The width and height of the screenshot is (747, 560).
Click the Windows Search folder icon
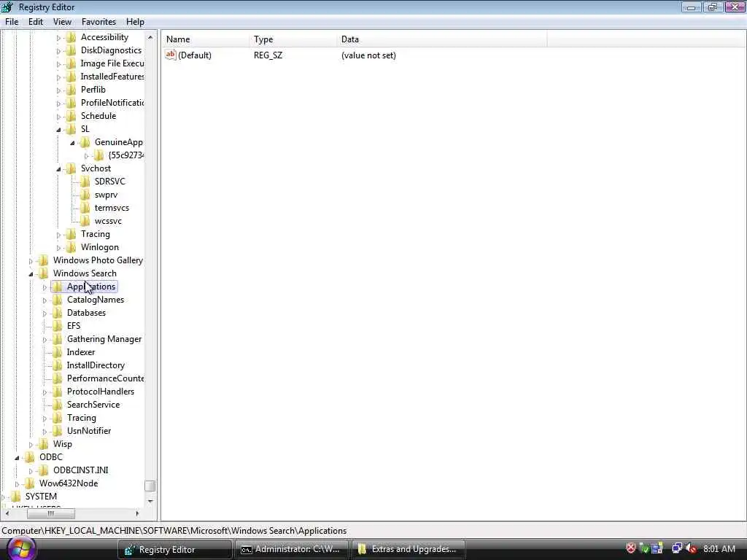(43, 273)
